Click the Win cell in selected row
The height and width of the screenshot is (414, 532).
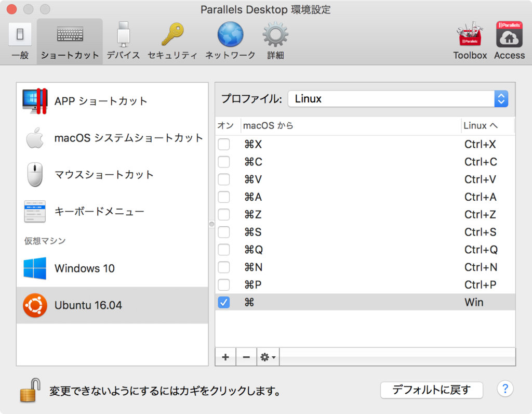coord(474,302)
